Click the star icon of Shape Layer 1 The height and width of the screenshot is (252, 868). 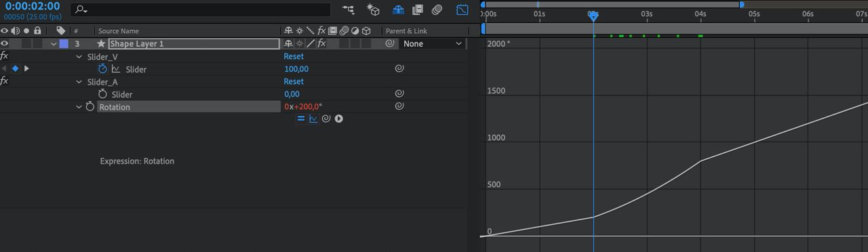tap(101, 43)
